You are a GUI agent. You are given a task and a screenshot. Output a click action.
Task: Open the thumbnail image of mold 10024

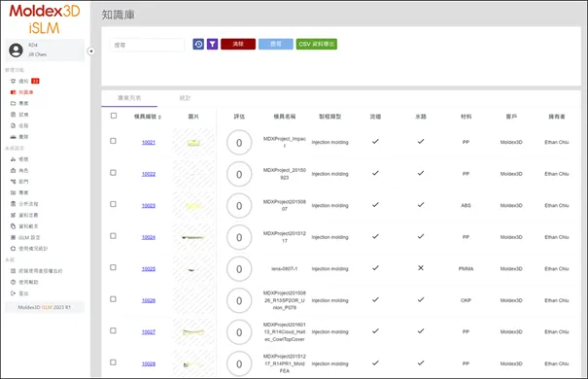(193, 237)
